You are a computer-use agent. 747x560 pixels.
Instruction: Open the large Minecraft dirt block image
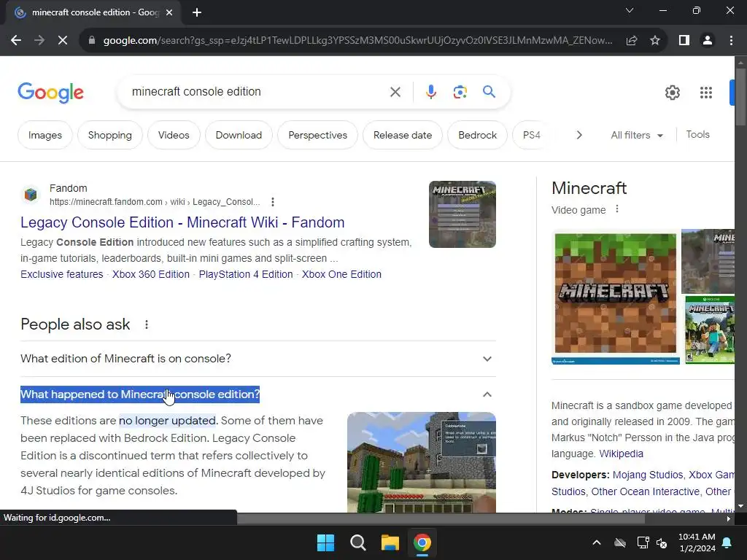(x=616, y=297)
